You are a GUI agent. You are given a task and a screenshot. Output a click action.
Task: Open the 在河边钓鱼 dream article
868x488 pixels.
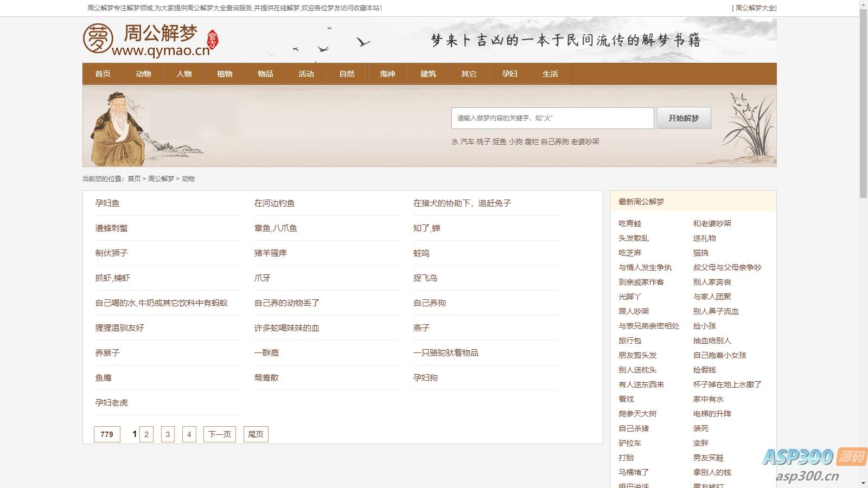[275, 203]
